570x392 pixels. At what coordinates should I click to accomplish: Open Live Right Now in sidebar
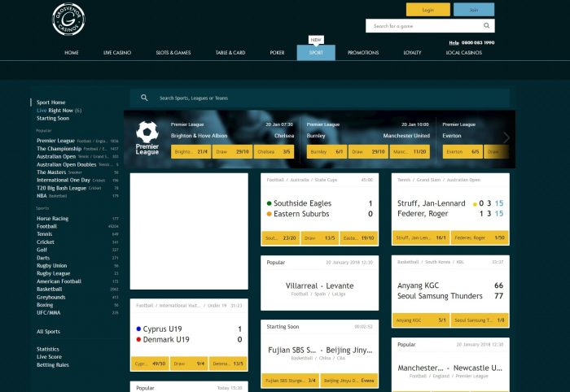tap(59, 111)
